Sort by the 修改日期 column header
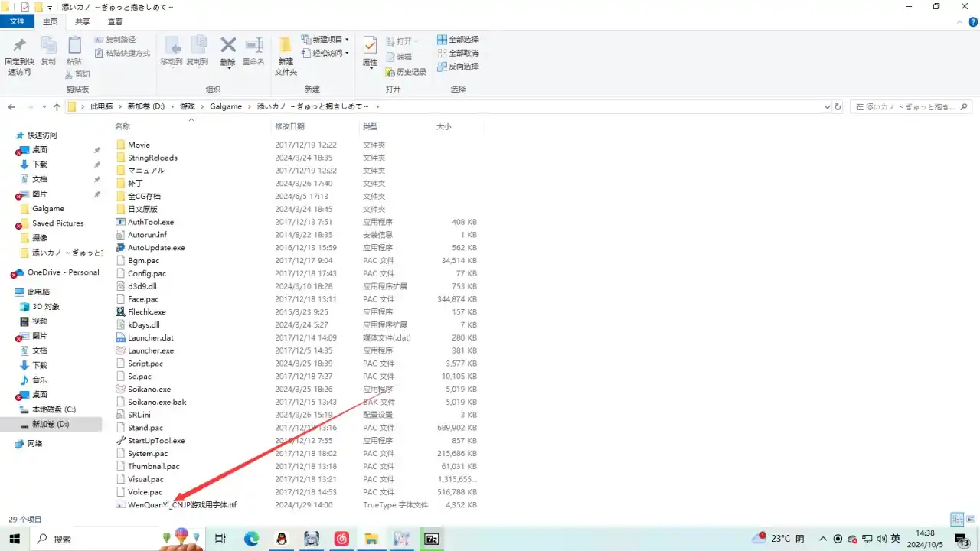This screenshot has height=551, width=980. 289,126
